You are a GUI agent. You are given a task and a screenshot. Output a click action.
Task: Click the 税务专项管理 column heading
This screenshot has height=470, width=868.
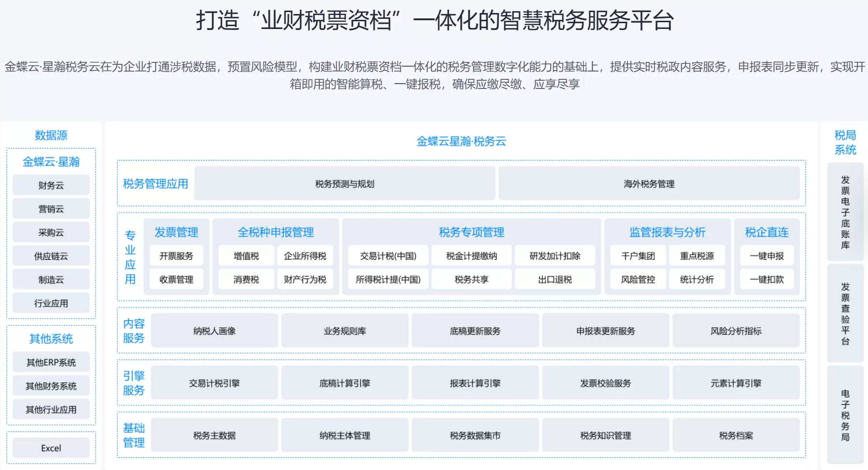coord(471,232)
